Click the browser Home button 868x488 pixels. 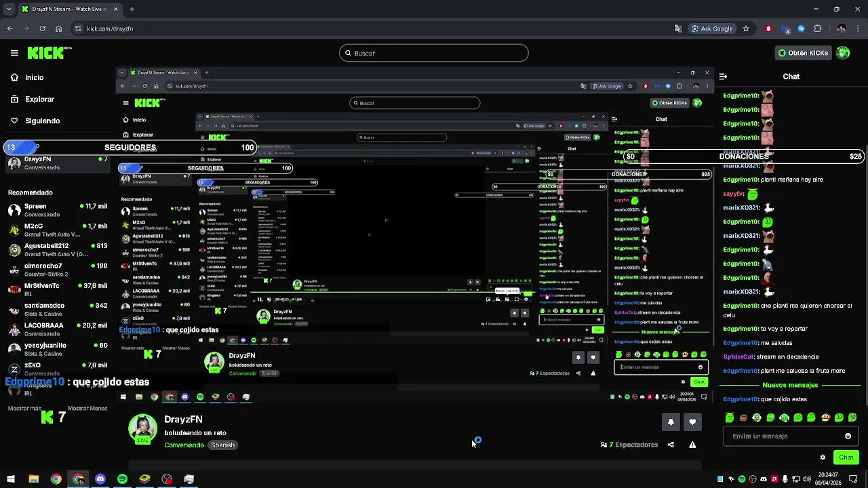pos(58,28)
